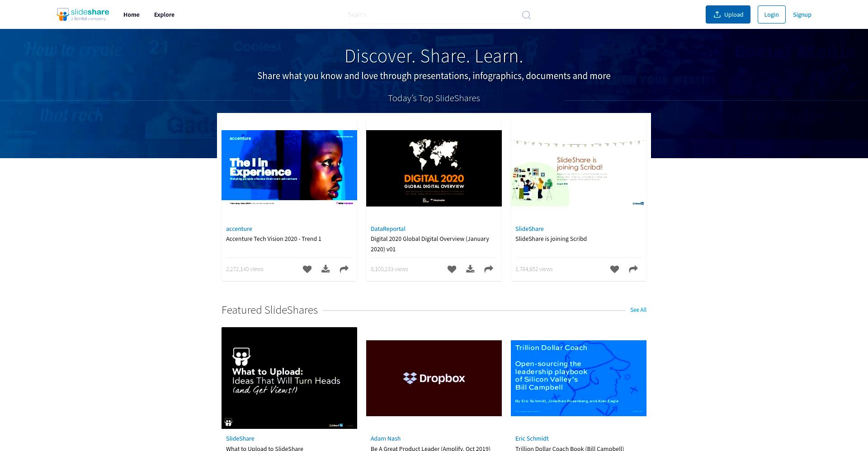
Task: Open the Trillion Dollar Coach thumbnail
Action: click(579, 378)
